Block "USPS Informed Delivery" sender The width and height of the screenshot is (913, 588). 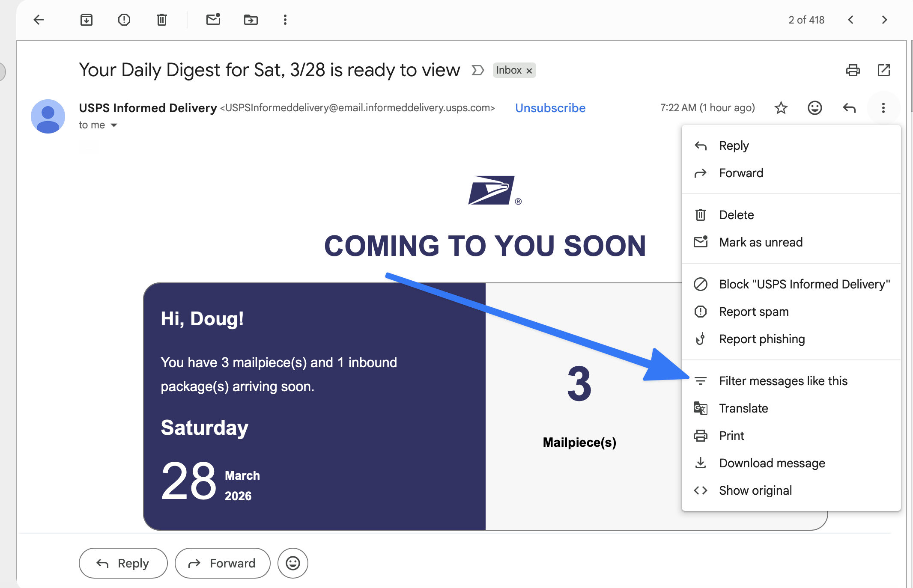[x=804, y=284]
